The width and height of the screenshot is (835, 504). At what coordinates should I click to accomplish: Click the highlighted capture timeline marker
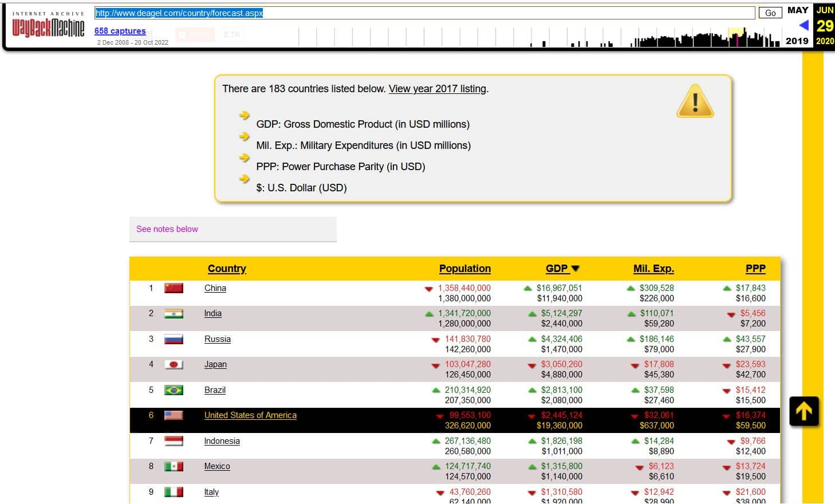[x=737, y=37]
